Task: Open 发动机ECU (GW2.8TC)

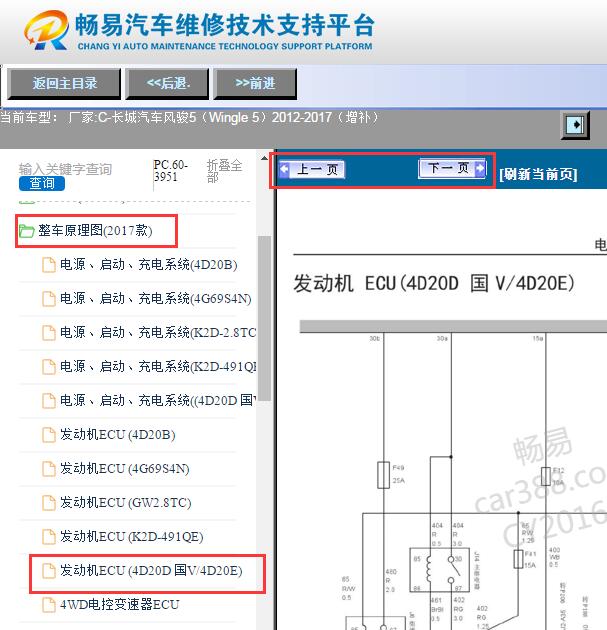Action: (126, 503)
